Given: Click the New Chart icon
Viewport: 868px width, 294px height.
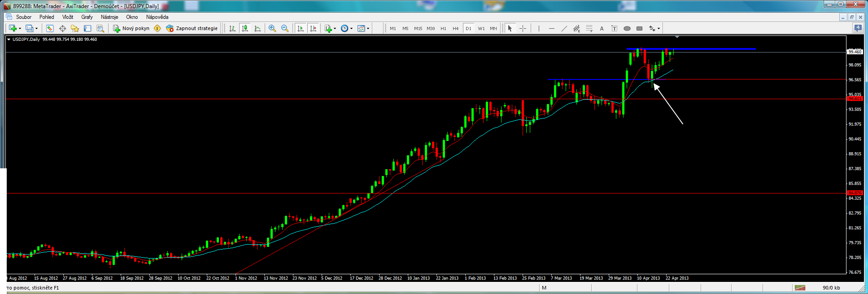Looking at the screenshot, I should tap(13, 28).
